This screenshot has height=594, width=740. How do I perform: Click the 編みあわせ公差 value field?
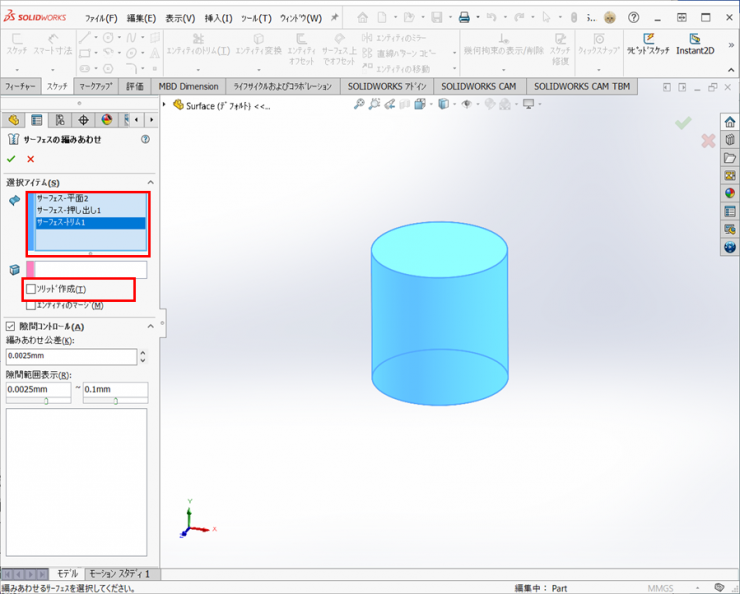click(70, 356)
